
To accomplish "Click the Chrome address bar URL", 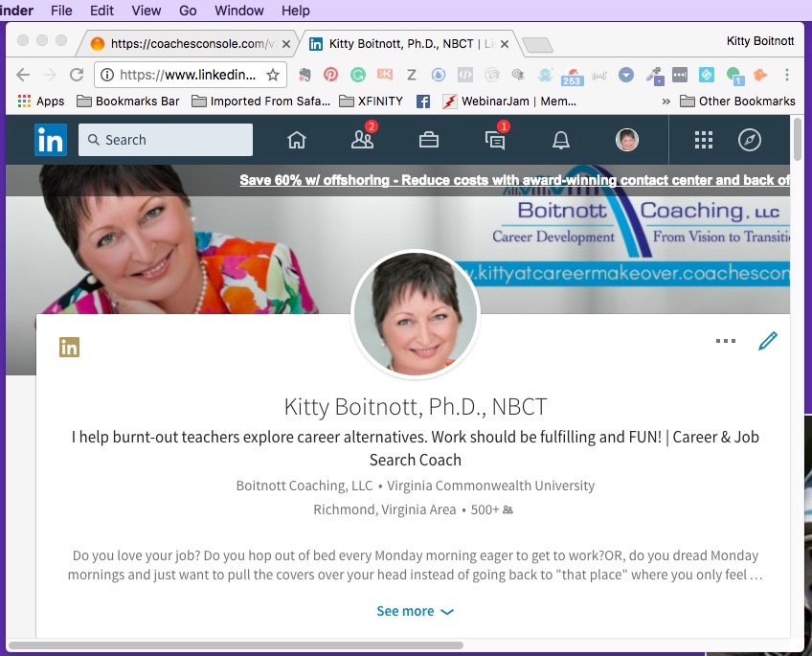I will point(188,75).
